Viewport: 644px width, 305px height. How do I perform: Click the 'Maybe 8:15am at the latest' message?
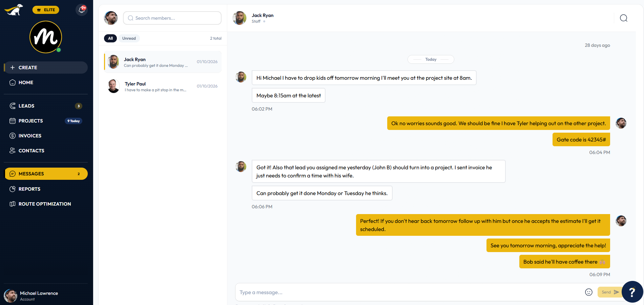(x=289, y=95)
